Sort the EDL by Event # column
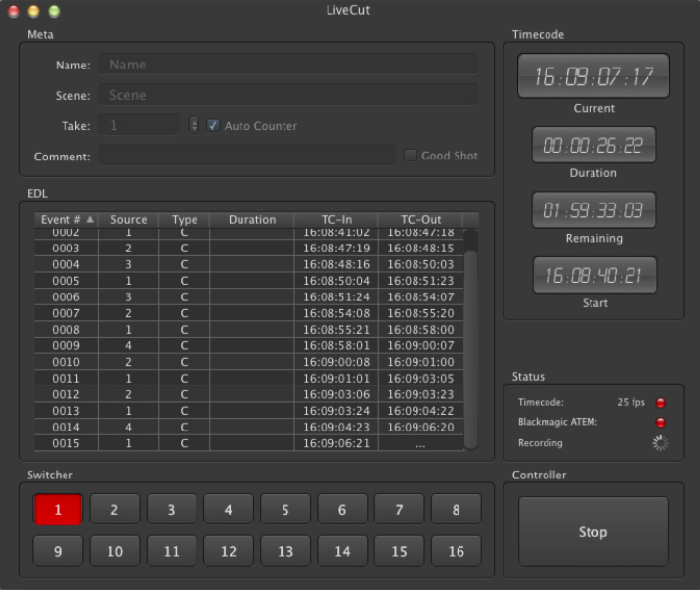The width and height of the screenshot is (700, 590). pos(66,220)
